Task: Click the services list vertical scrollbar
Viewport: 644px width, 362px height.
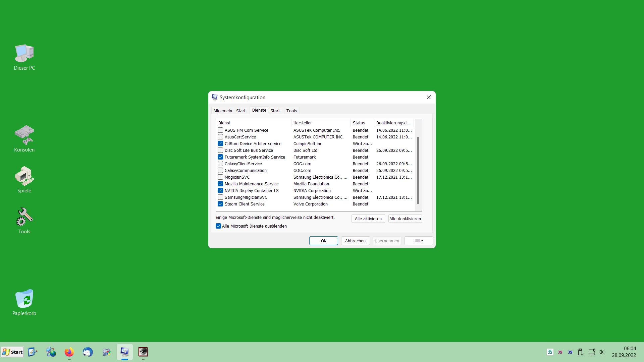Action: 418,170
